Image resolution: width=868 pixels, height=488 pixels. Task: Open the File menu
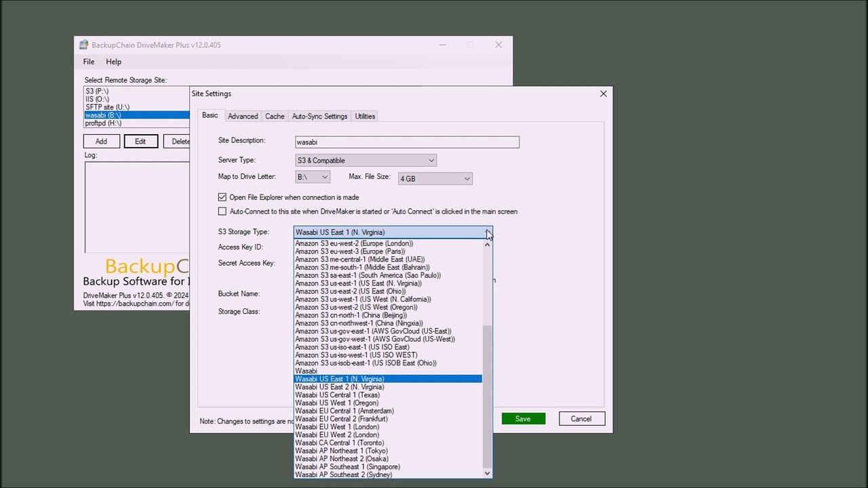coord(89,62)
